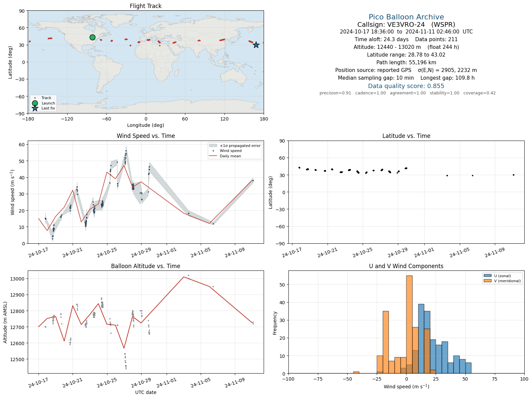Click the "UTC date" axis label
The width and height of the screenshot is (532, 398).
146,392
